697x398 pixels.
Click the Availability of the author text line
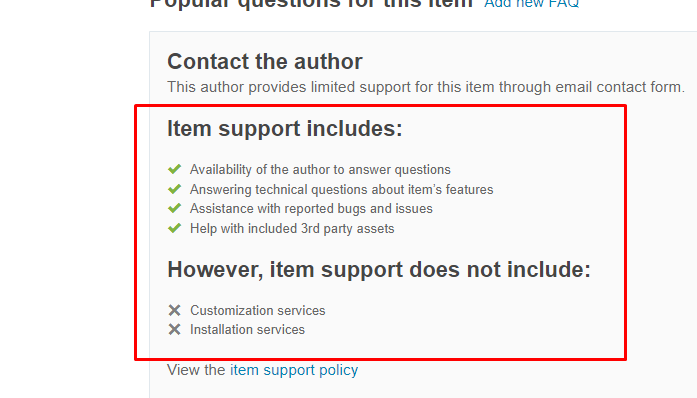click(x=320, y=169)
